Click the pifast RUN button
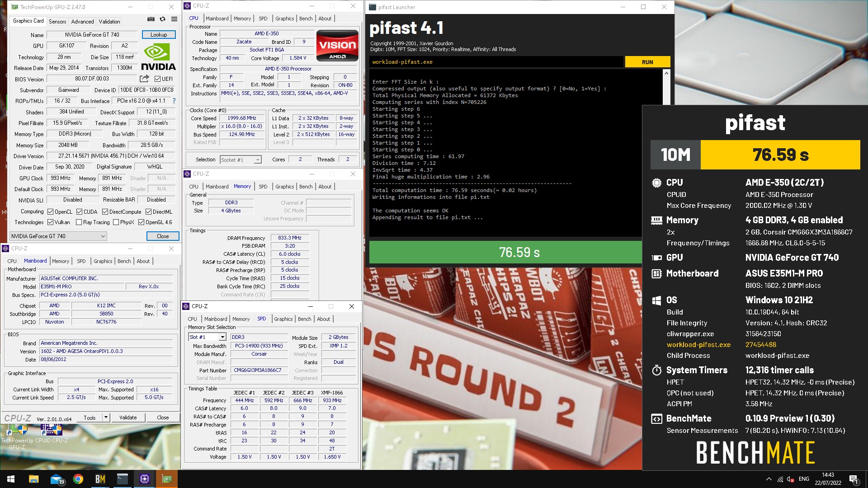Screen dimensions: 868x488 coord(647,62)
